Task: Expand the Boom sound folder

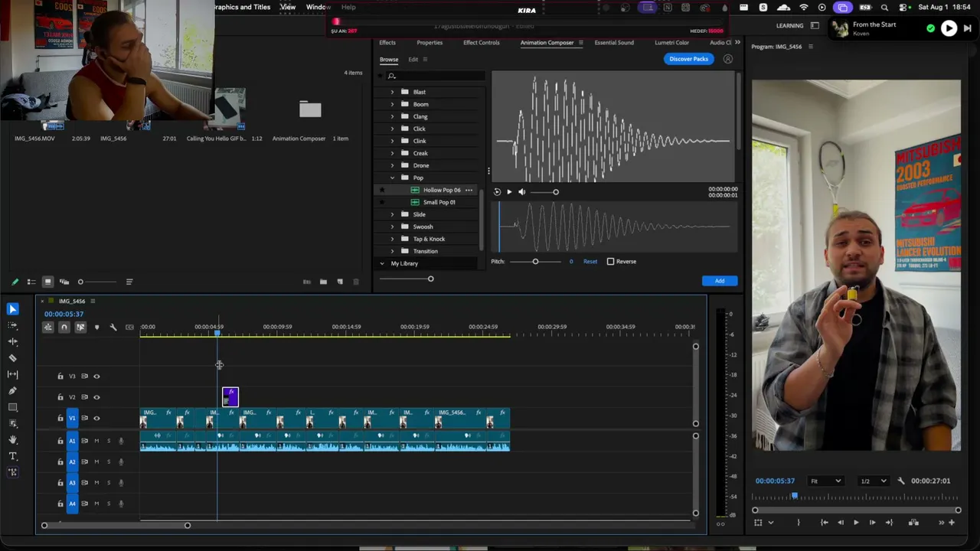Action: click(393, 104)
